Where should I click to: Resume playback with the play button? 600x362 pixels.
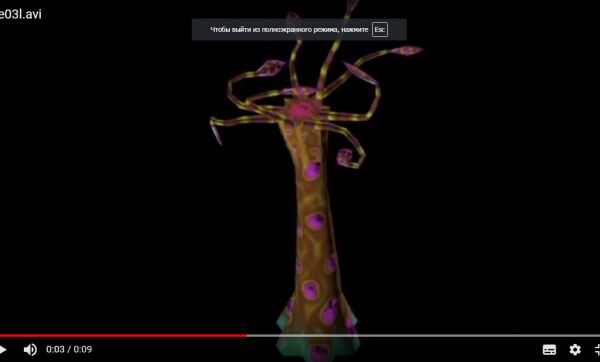click(2, 349)
